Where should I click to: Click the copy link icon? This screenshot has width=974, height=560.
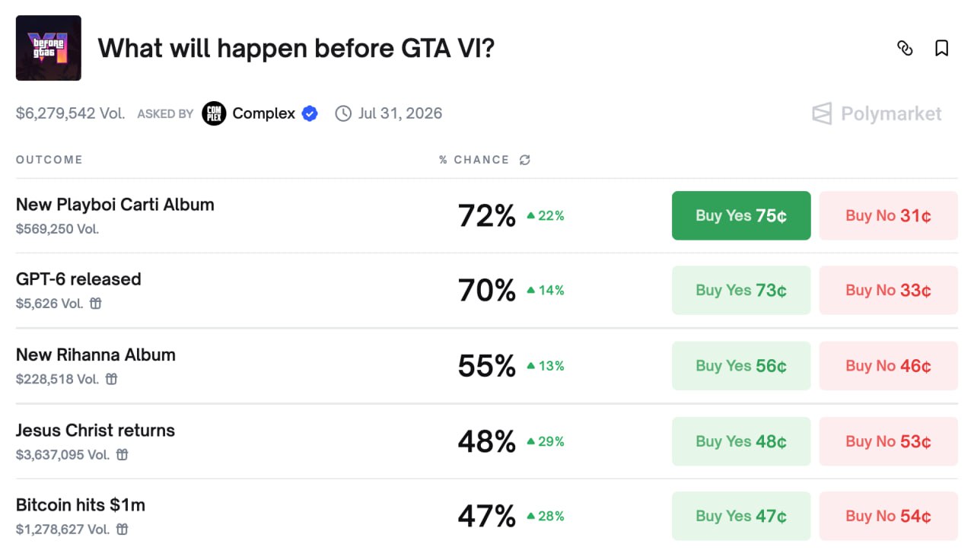(x=905, y=49)
